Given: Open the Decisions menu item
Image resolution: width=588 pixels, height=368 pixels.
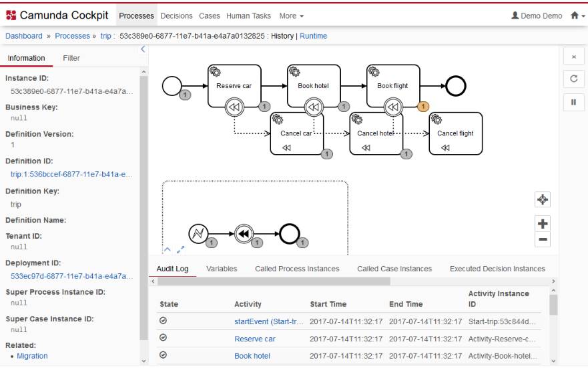Looking at the screenshot, I should click(x=177, y=15).
